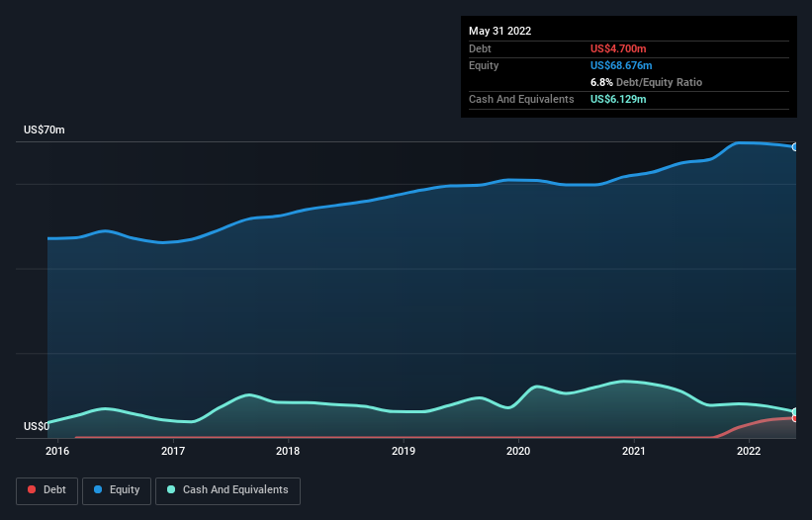Toggle the Equity legend button
Viewport: 812px width, 520px height.
117,490
